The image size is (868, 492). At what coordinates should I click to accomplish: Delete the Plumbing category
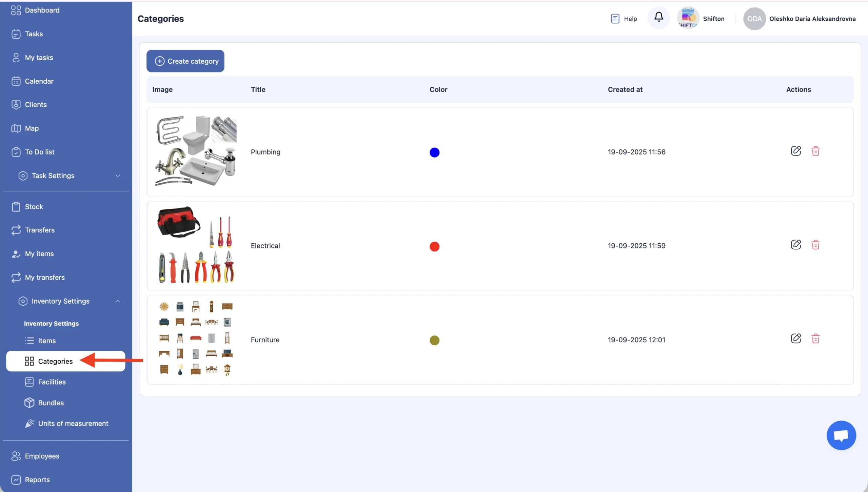click(x=815, y=151)
